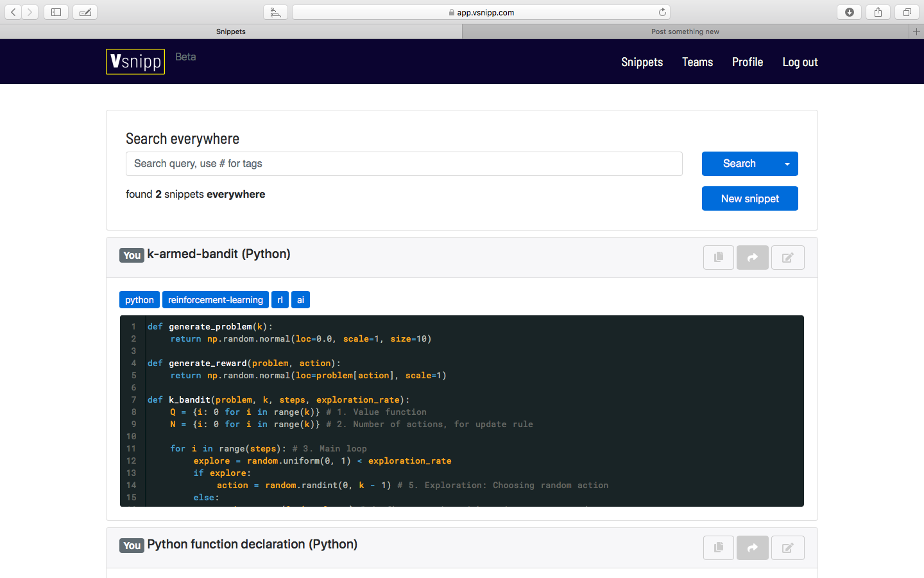The height and width of the screenshot is (578, 924).
Task: Show Safari downloads
Action: (850, 12)
